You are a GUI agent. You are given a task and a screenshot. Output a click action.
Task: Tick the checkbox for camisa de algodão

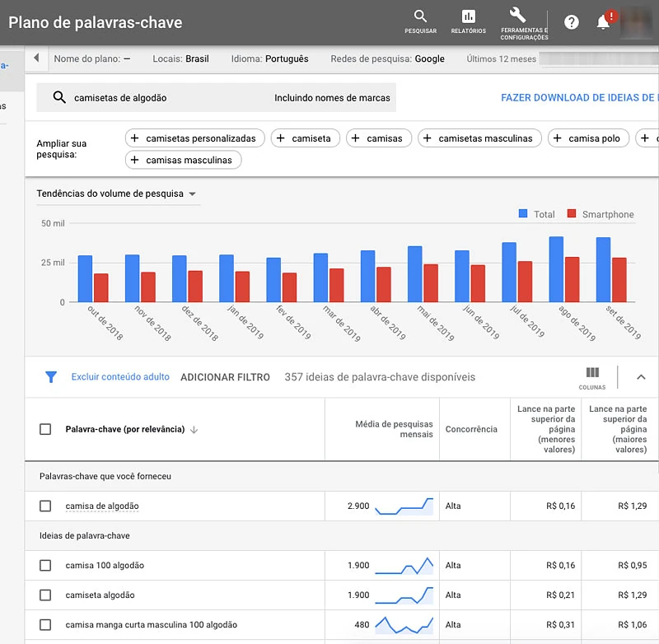click(45, 506)
